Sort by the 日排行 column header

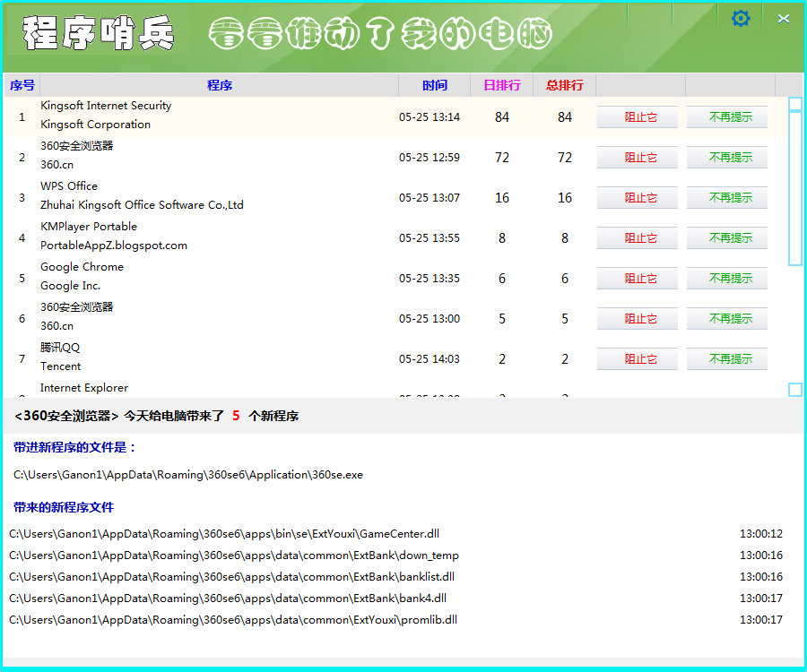click(x=502, y=85)
